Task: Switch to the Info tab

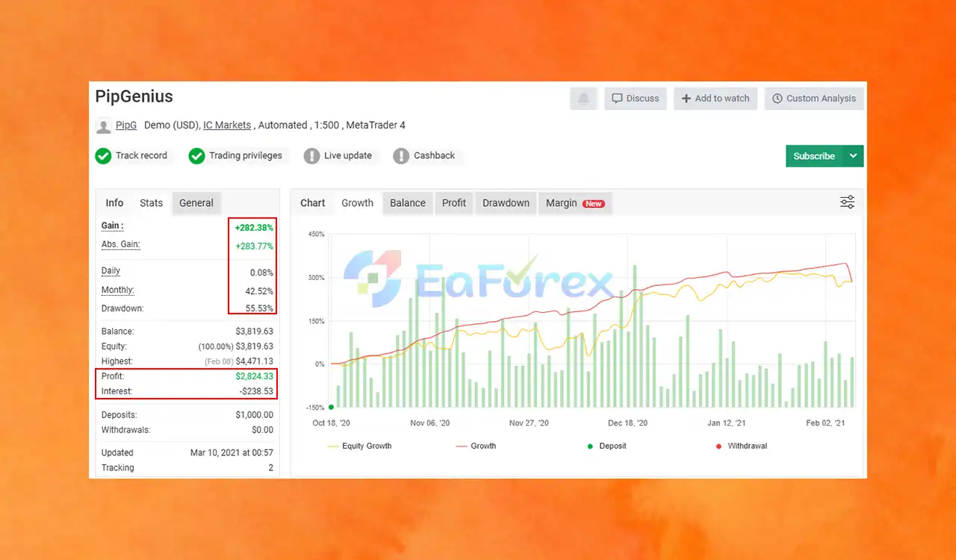Action: coord(114,203)
